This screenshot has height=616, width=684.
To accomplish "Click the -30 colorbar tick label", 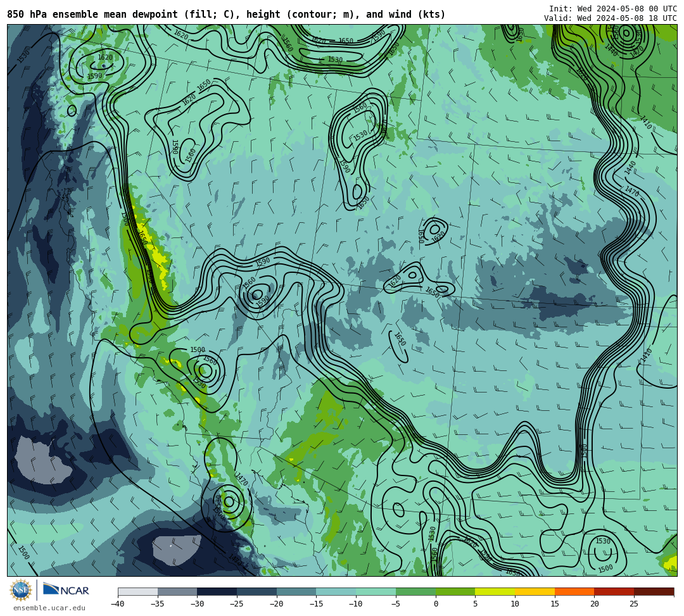I will pyautogui.click(x=197, y=604).
